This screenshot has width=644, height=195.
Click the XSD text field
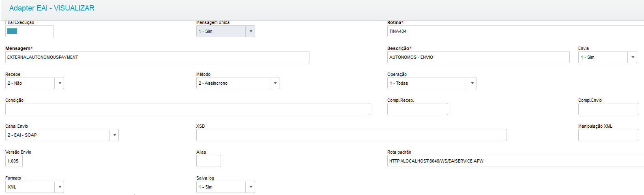pyautogui.click(x=351, y=135)
